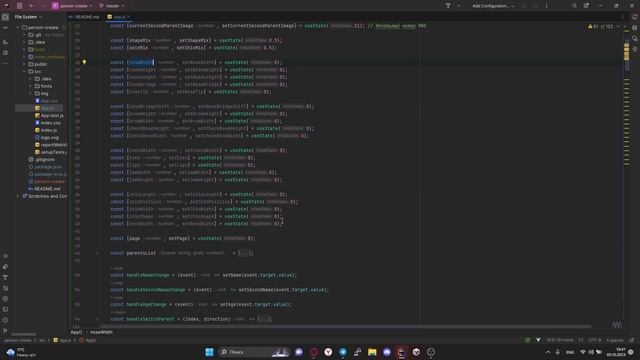Show hidden system tray icons chevron
Screen dimensions: 640x360
[548, 352]
